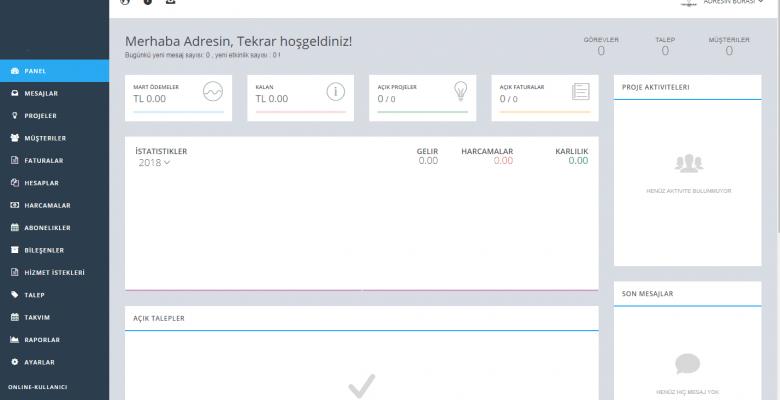Click the Abonelikler sidebar entry

[x=47, y=227]
